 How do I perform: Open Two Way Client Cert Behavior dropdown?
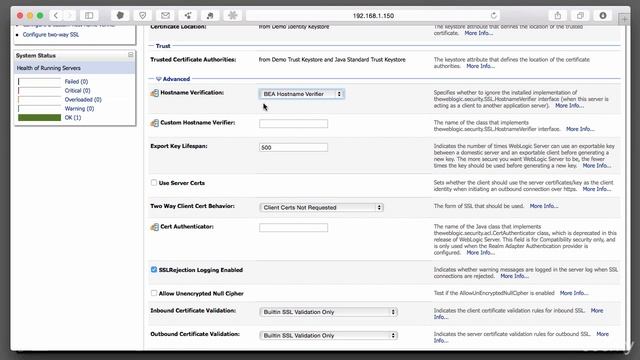click(x=321, y=207)
